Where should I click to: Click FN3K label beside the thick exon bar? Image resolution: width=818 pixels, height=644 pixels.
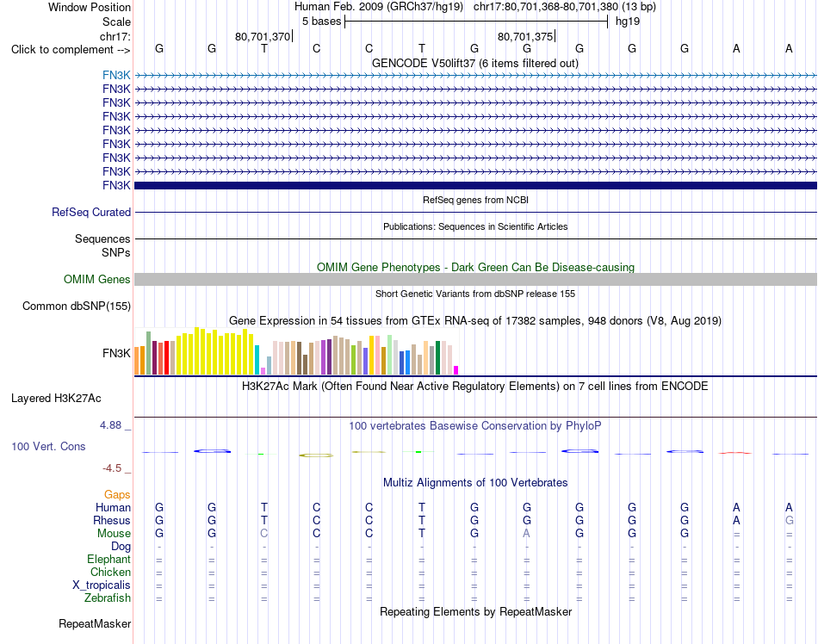click(x=116, y=185)
